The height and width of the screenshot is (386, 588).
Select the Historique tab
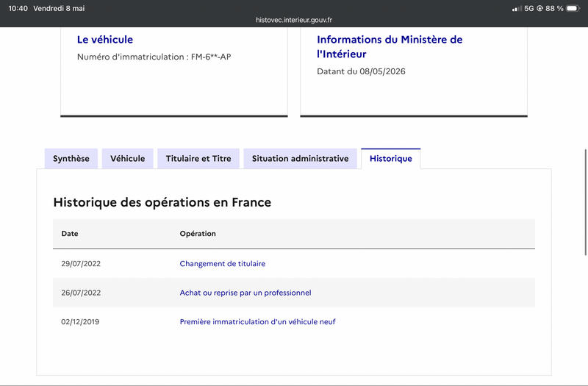click(x=391, y=159)
